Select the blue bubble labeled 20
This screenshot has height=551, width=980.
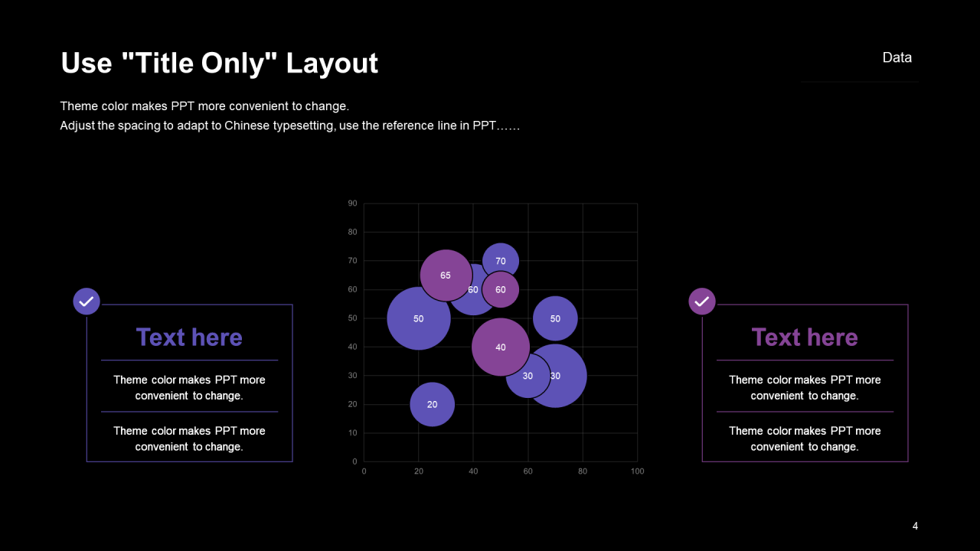[432, 404]
